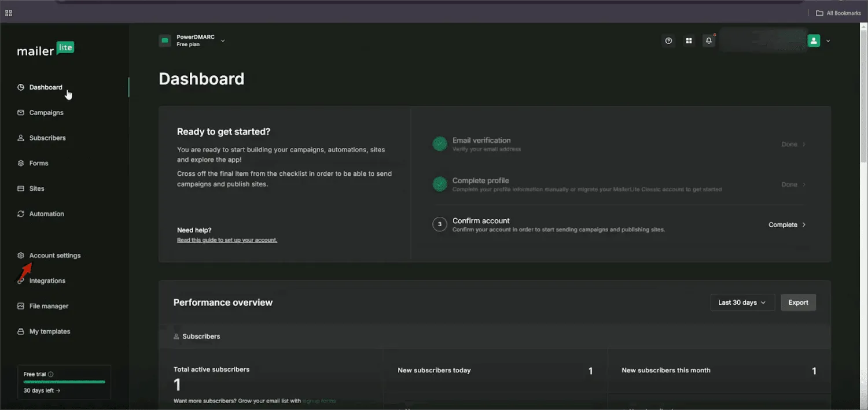This screenshot has width=868, height=410.
Task: Expand the PowerDMARC account switcher
Action: (223, 41)
